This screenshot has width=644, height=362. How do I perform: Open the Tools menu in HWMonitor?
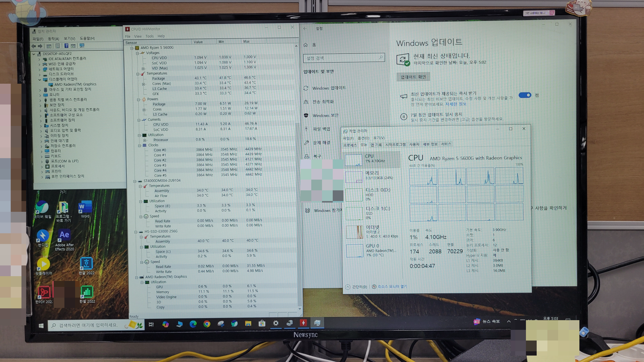149,36
